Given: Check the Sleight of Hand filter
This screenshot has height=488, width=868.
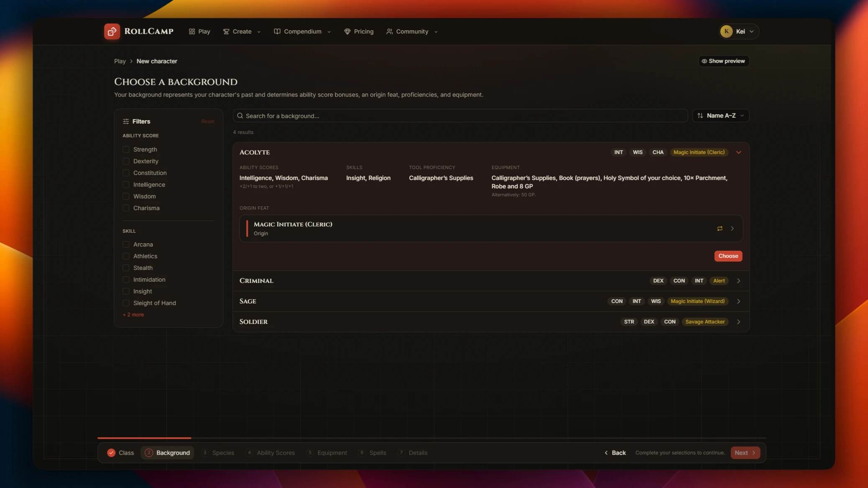Looking at the screenshot, I should (x=126, y=303).
